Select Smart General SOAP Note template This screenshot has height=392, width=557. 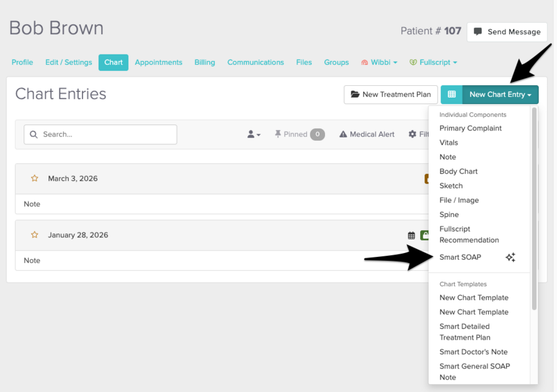[x=474, y=372]
